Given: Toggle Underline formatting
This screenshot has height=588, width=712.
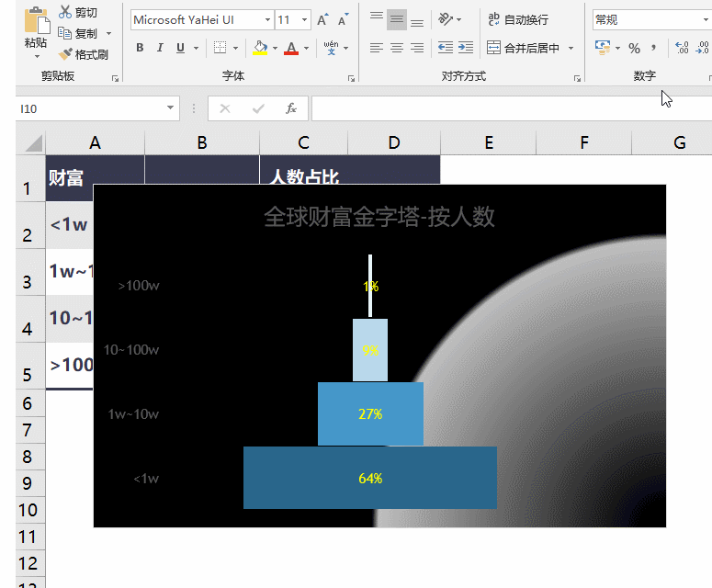Looking at the screenshot, I should pyautogui.click(x=180, y=48).
